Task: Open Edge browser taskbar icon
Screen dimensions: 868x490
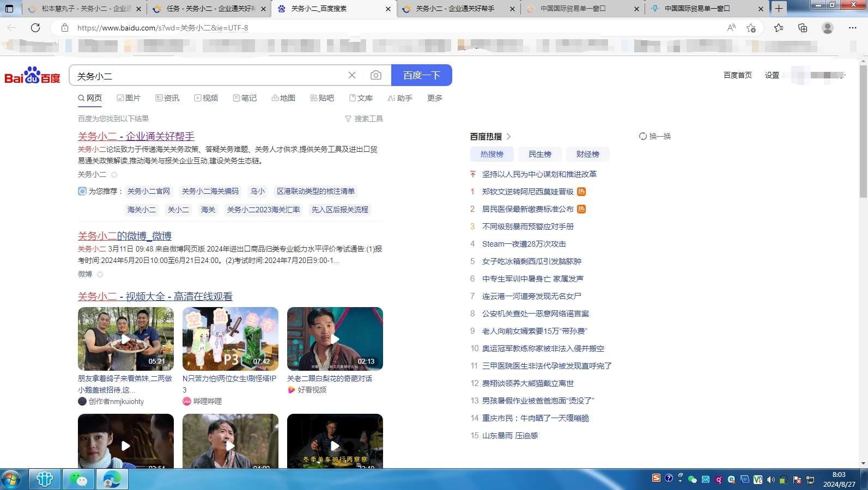Action: click(112, 479)
